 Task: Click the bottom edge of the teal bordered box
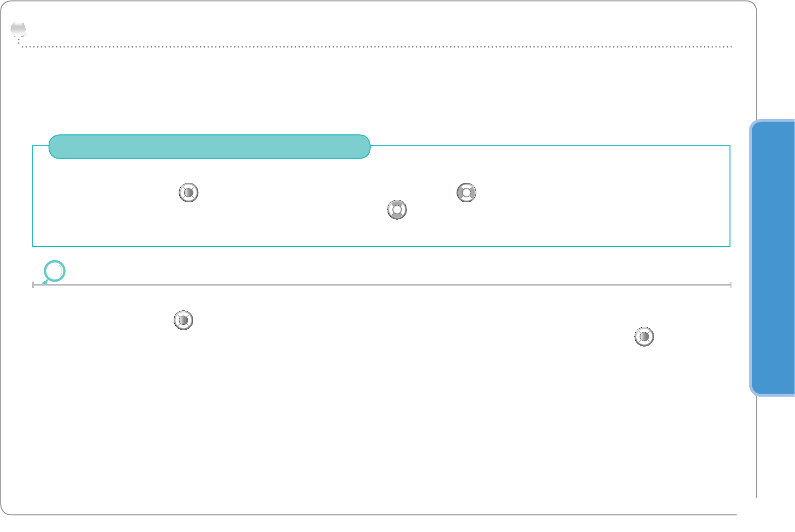tap(382, 246)
